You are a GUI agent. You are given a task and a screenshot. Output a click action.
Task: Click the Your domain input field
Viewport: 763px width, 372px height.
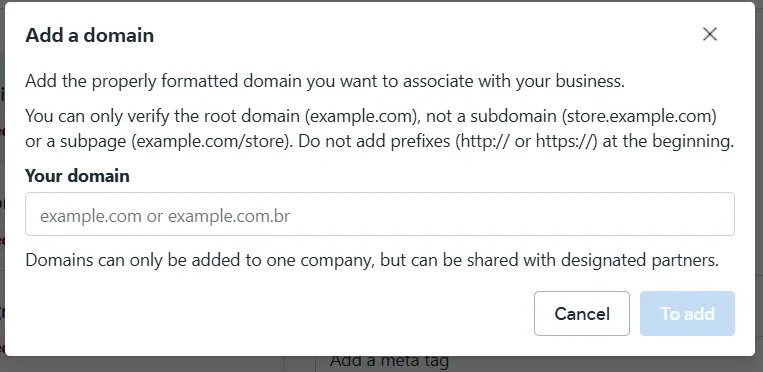(380, 214)
